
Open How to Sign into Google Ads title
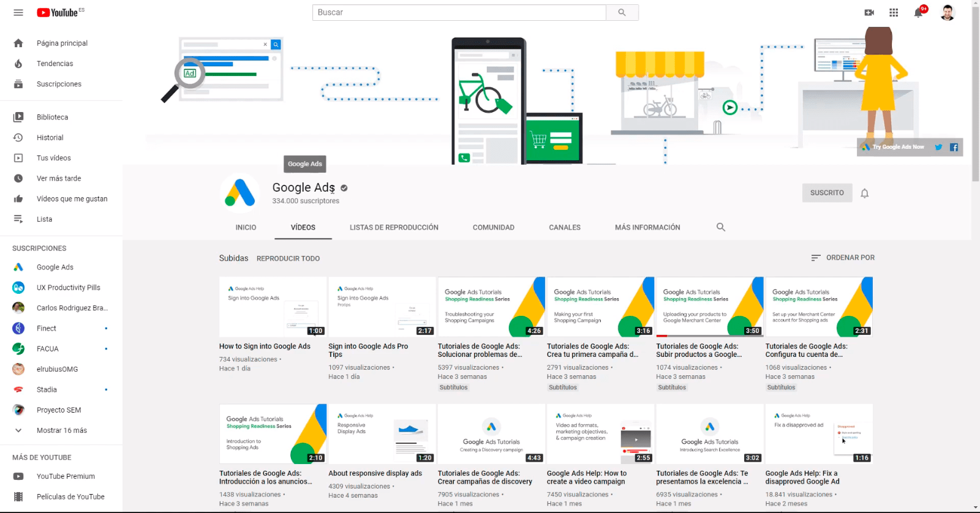(265, 346)
